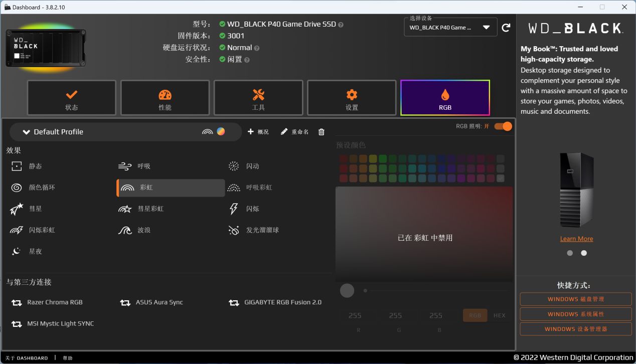Select the 彗星 comet effect
636x364 pixels.
[26, 209]
